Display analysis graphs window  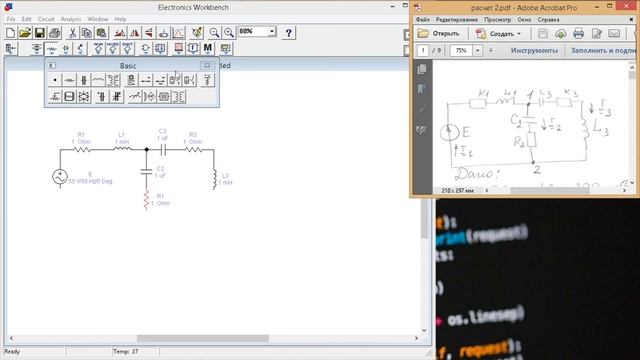tap(178, 33)
